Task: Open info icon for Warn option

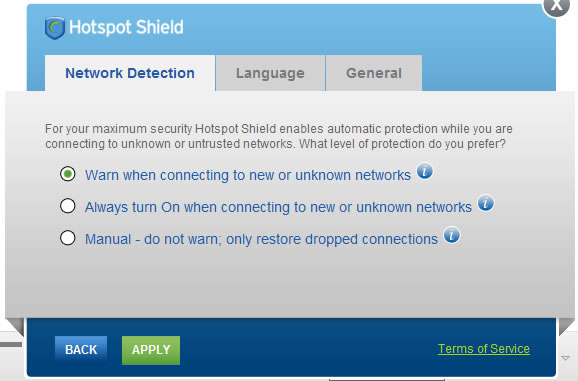Action: tap(425, 171)
